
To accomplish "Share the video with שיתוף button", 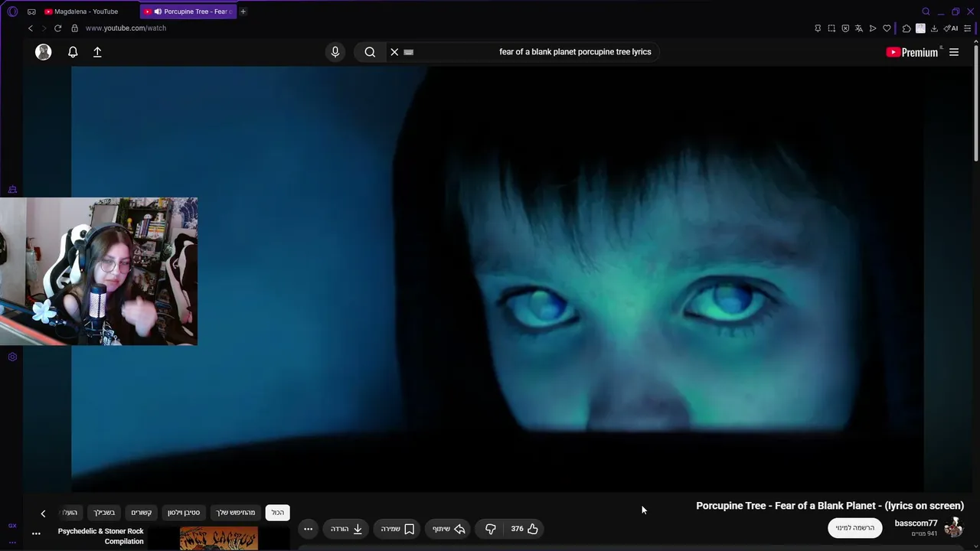I will click(449, 529).
